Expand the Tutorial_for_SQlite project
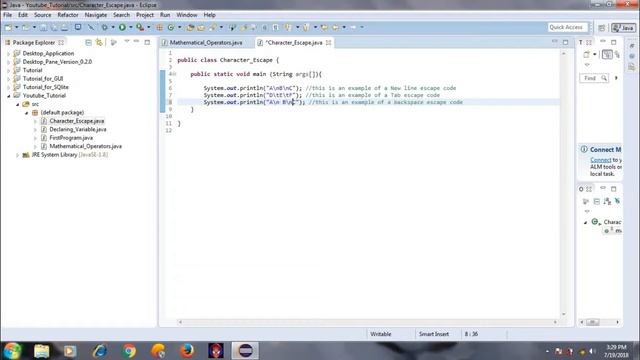Screen dimensions: 640x360 pos(9,87)
